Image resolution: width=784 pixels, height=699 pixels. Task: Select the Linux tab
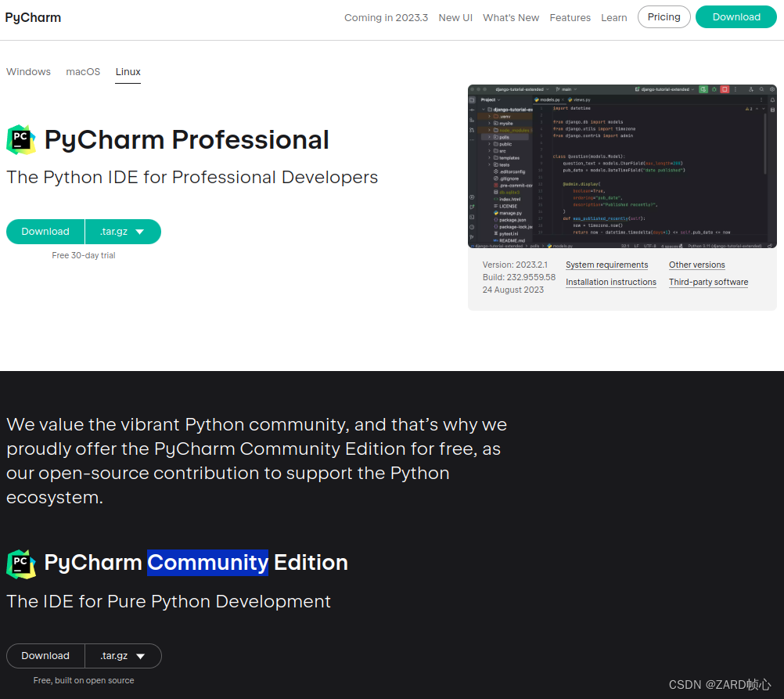click(128, 71)
